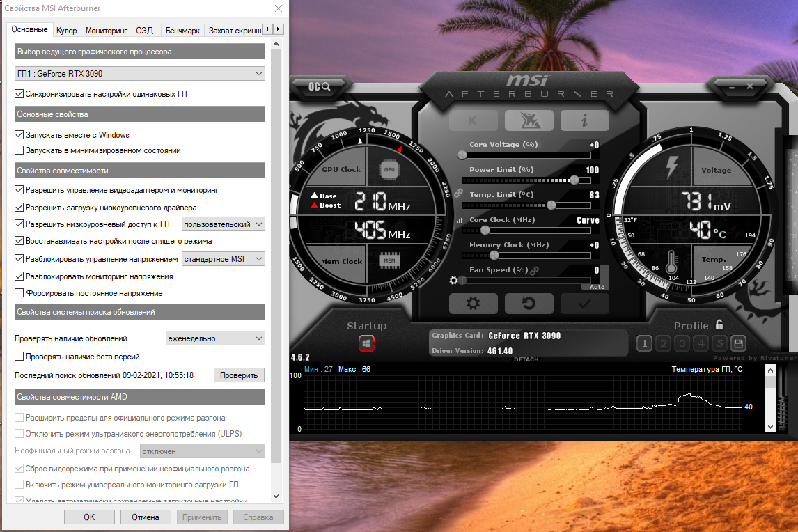Click OK in properties dialog

pos(90,517)
